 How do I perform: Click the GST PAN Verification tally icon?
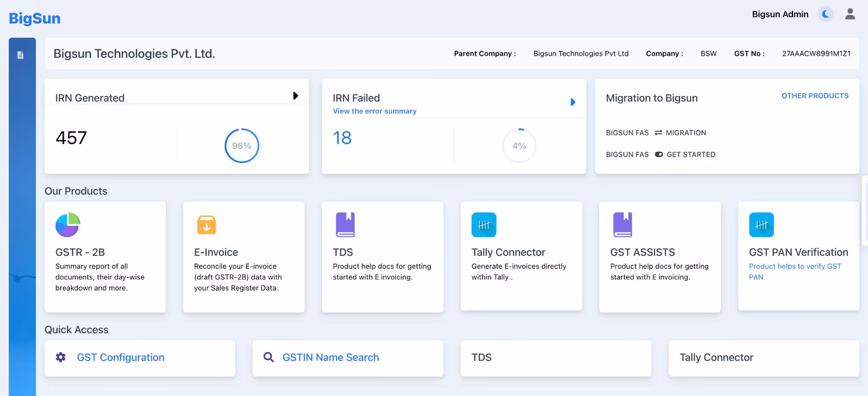[x=762, y=225]
